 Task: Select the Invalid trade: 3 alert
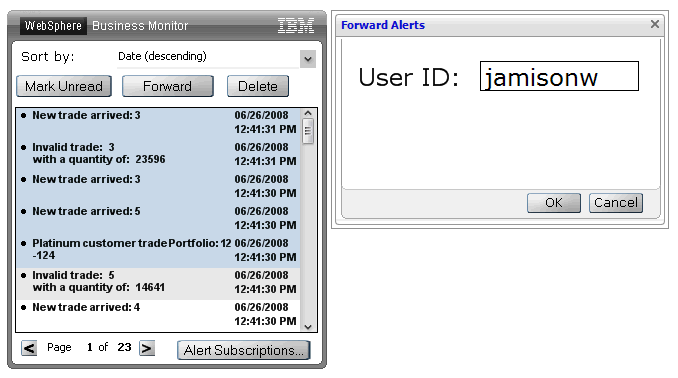(158, 154)
